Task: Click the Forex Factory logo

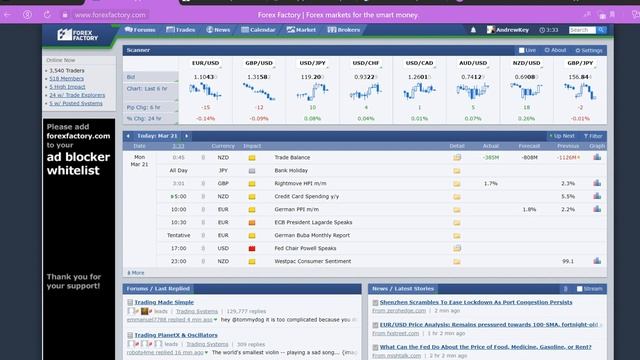Action: 78,35
